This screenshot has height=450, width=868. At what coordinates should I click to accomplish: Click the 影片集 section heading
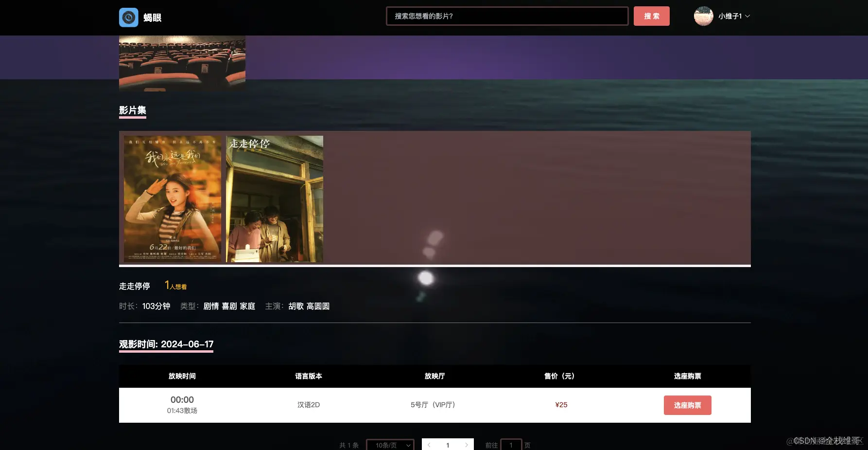133,110
